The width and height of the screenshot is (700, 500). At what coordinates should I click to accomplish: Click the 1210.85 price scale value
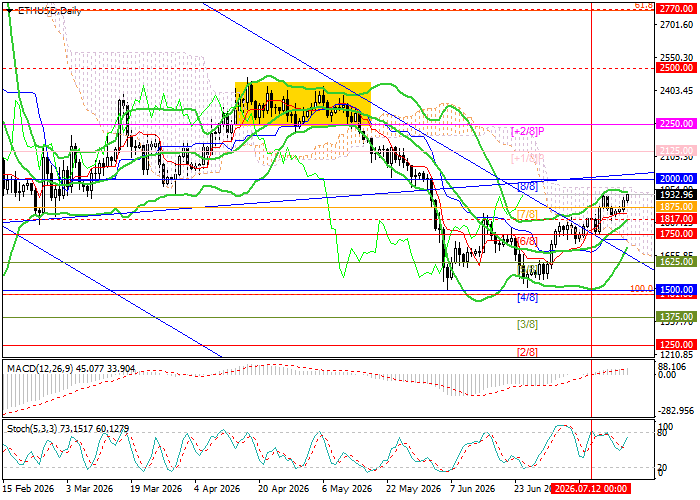pyautogui.click(x=676, y=354)
